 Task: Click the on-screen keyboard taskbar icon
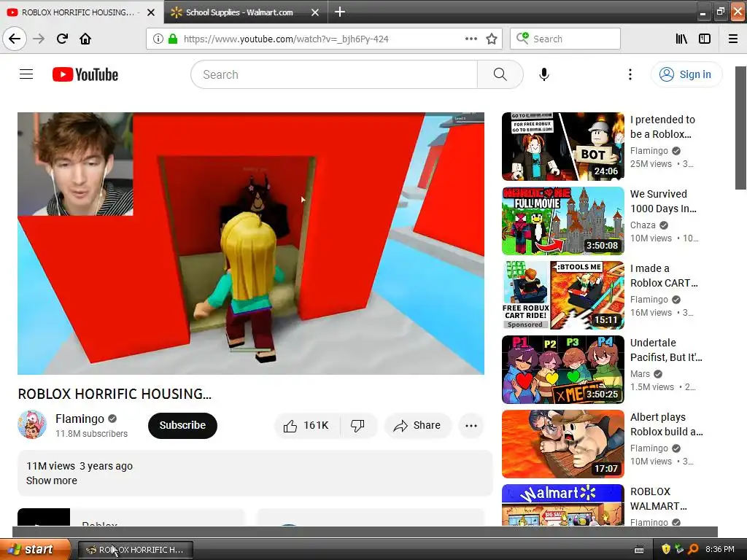(x=639, y=550)
